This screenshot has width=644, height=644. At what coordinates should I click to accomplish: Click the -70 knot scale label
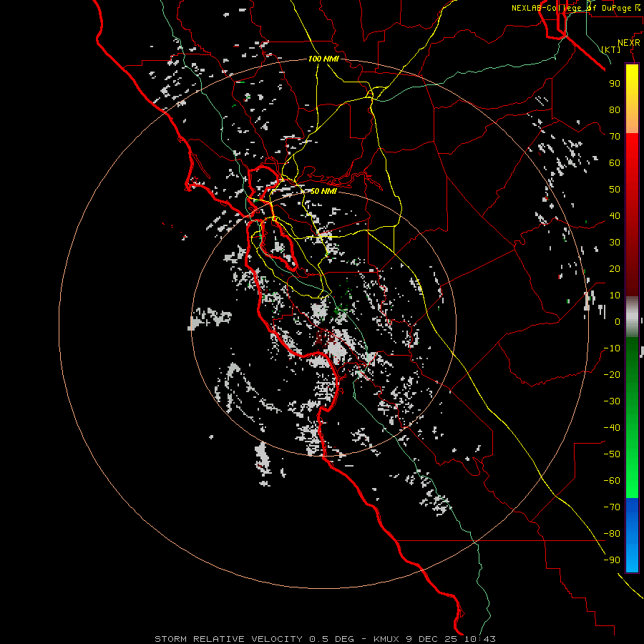pos(612,507)
